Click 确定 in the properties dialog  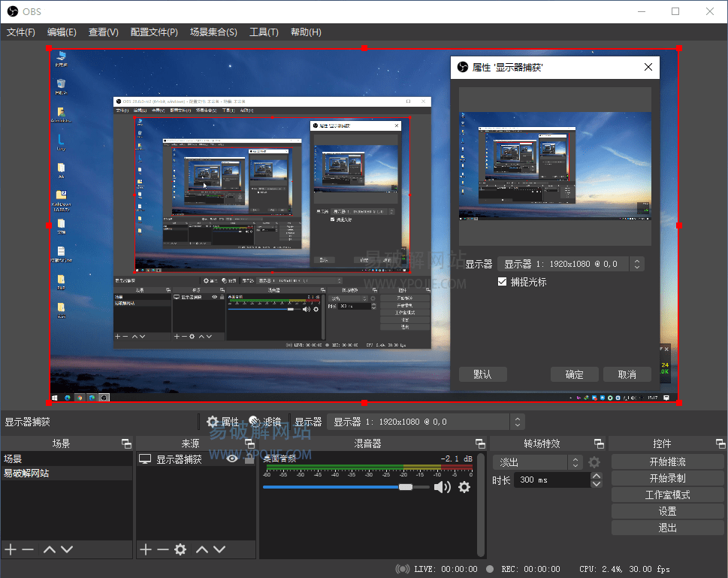(574, 374)
